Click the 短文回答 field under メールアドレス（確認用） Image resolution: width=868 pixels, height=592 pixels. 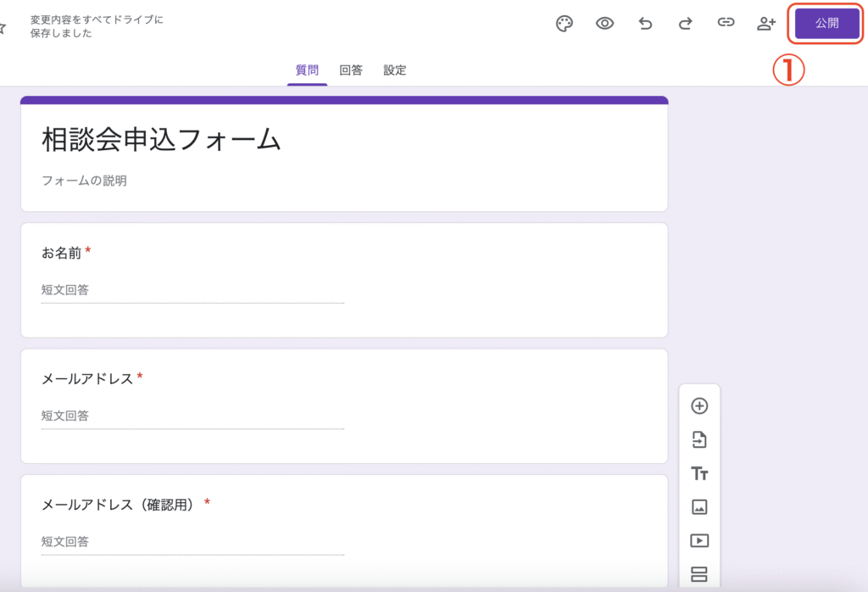[192, 542]
